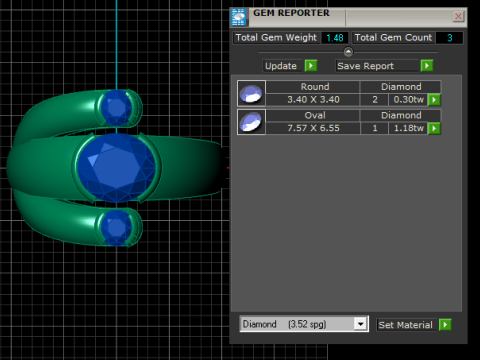Click the Round shape cell
This screenshot has width=480, height=360.
(313, 87)
